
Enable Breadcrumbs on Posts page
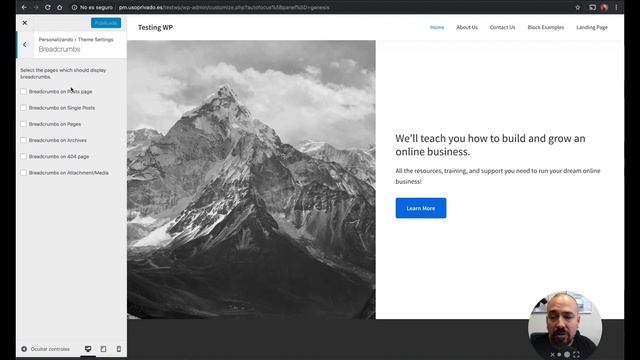tap(24, 91)
